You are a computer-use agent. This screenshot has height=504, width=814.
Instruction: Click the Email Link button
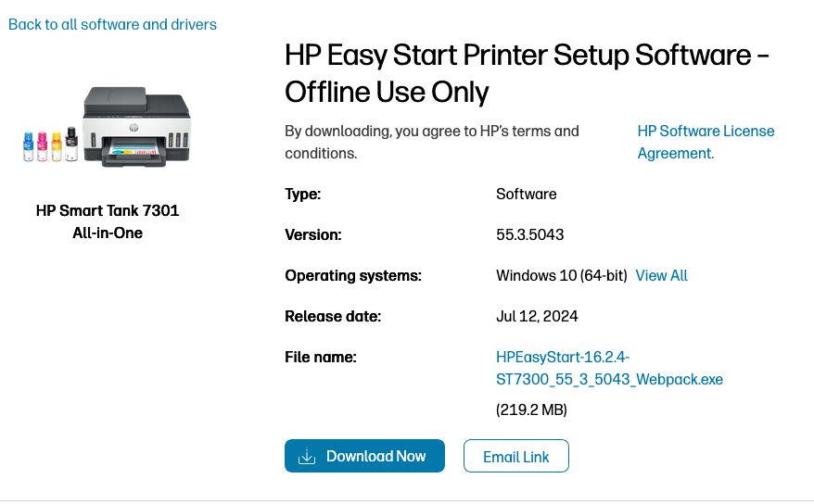[515, 457]
